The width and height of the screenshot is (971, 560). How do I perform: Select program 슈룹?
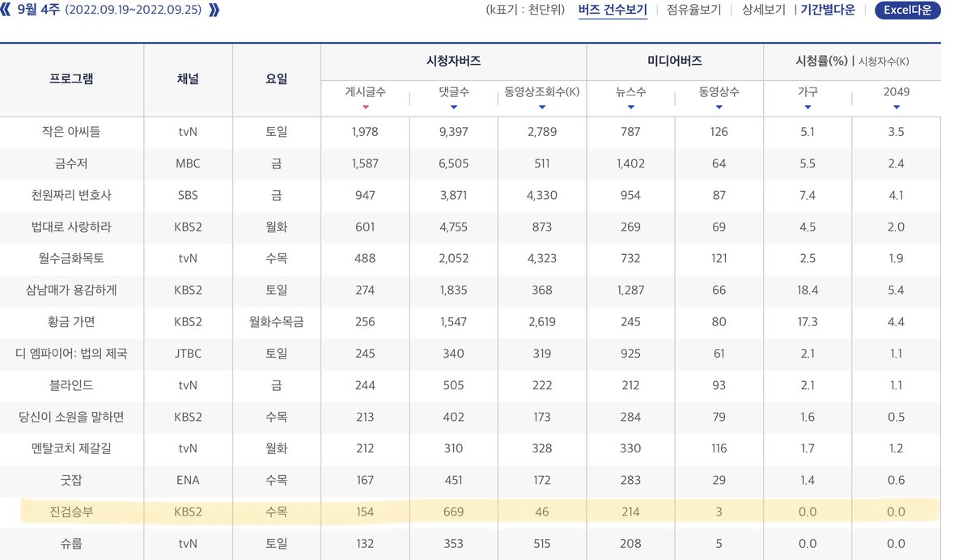coord(71,544)
